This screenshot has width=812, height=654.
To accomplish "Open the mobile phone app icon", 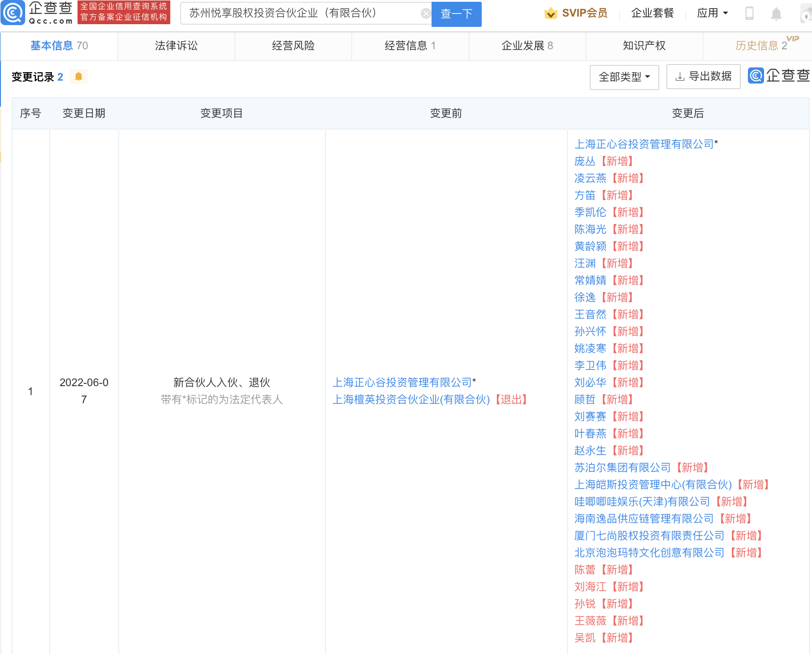I will pyautogui.click(x=749, y=13).
